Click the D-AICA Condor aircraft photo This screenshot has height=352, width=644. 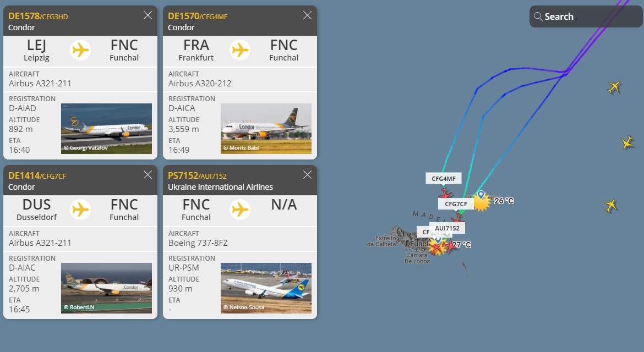pos(266,129)
